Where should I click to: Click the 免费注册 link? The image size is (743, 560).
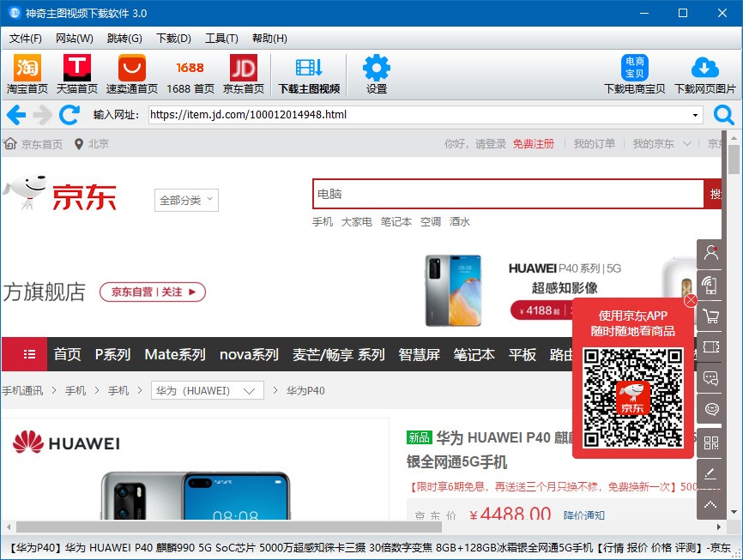click(534, 143)
